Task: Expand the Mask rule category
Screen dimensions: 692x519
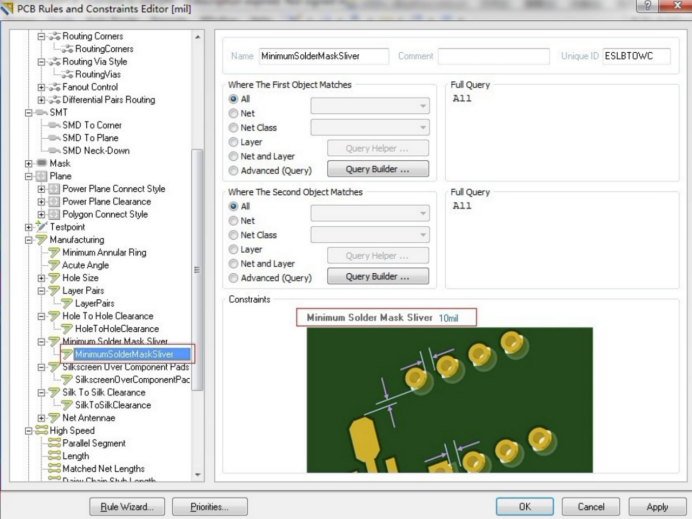Action: 28,163
